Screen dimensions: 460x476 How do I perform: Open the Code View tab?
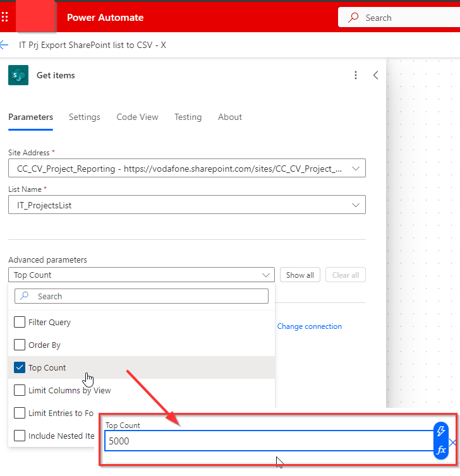click(137, 117)
